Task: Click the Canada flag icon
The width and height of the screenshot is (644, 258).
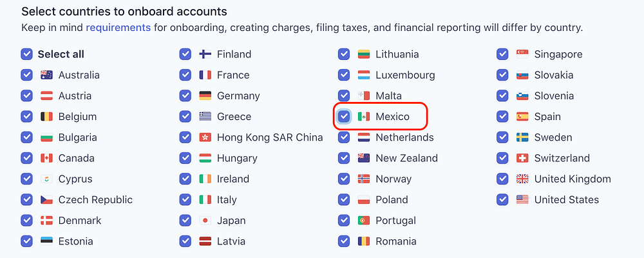Action: pyautogui.click(x=46, y=158)
